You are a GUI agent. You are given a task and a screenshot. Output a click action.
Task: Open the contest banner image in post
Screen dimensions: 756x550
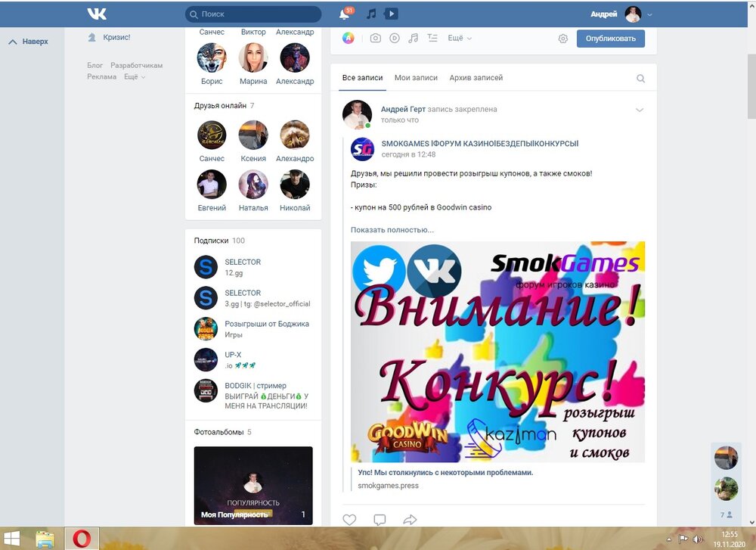coord(497,352)
